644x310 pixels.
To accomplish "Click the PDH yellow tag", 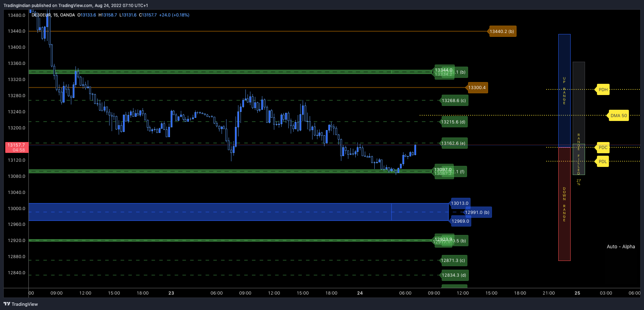I will [603, 90].
